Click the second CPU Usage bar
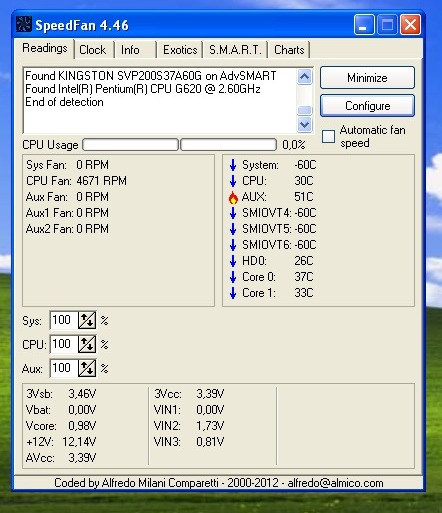The image size is (442, 513). click(228, 145)
